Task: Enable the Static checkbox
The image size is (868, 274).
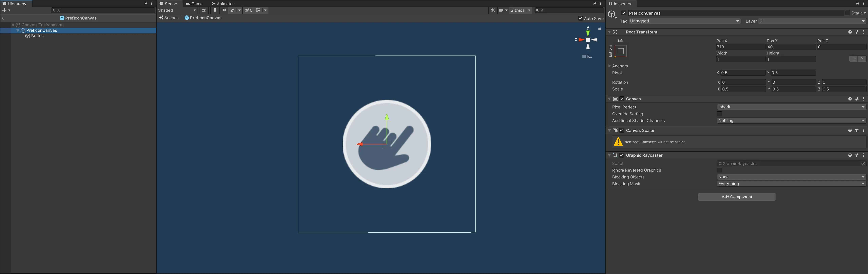Action: (847, 13)
